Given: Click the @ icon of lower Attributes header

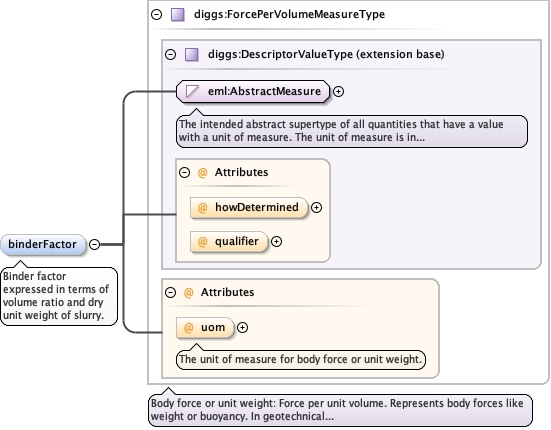Looking at the screenshot, I should point(189,292).
